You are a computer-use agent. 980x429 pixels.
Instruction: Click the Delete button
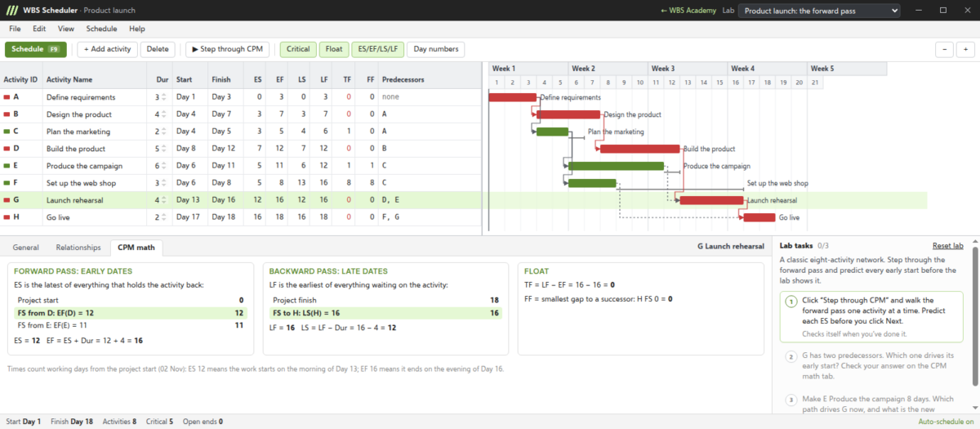pyautogui.click(x=157, y=49)
